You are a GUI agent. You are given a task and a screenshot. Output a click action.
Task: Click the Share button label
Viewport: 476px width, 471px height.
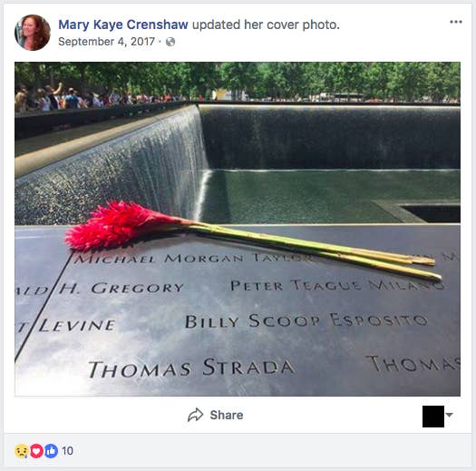pos(227,415)
